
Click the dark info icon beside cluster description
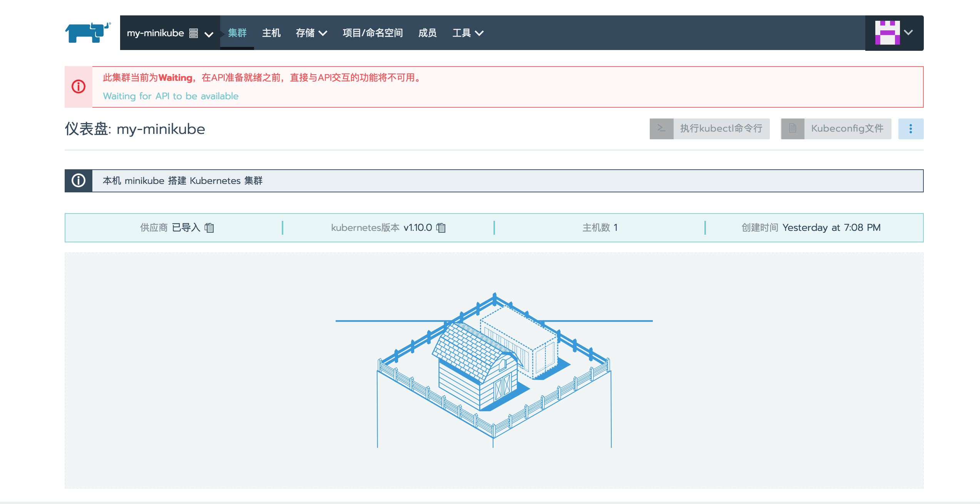(79, 180)
